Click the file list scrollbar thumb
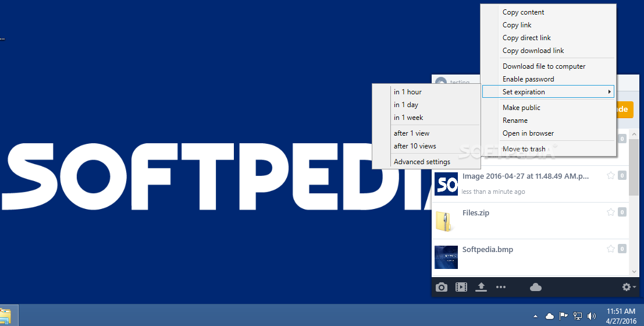 (x=634, y=167)
